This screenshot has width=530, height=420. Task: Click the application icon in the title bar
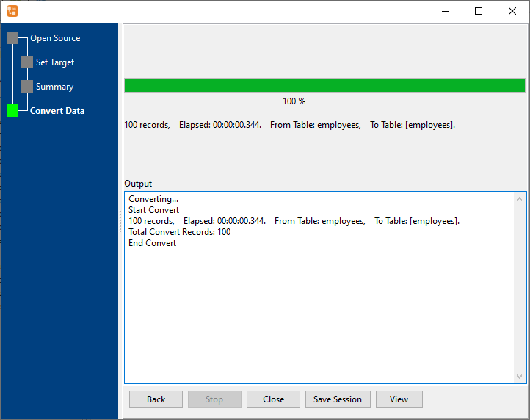[x=12, y=11]
